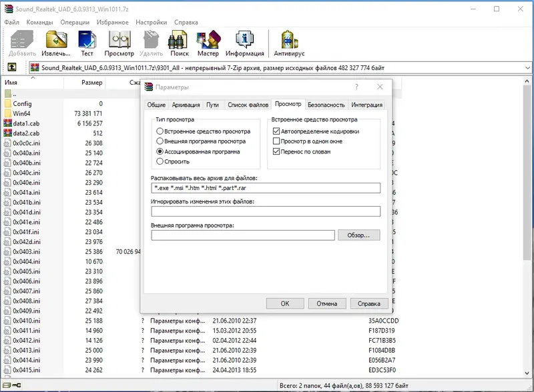534x392 pixels.
Task: Switch to the Безопасность tab
Action: click(x=326, y=105)
